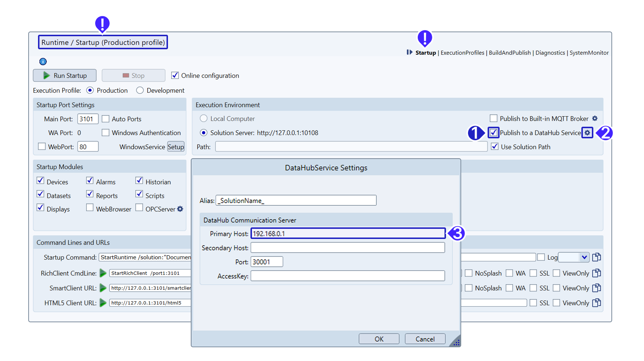This screenshot has height=361, width=644.
Task: Uncheck Online configuration
Action: click(175, 75)
